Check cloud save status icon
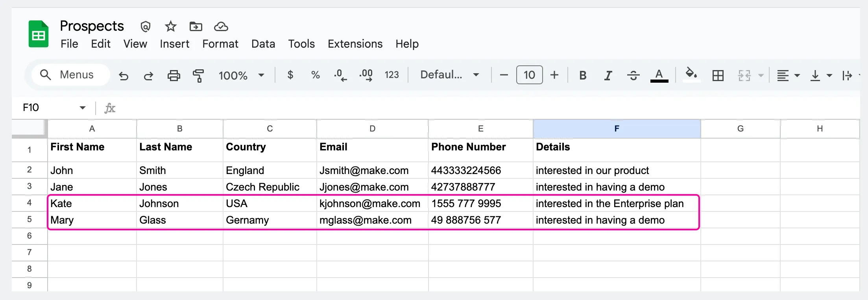Image resolution: width=868 pixels, height=300 pixels. pos(221,27)
